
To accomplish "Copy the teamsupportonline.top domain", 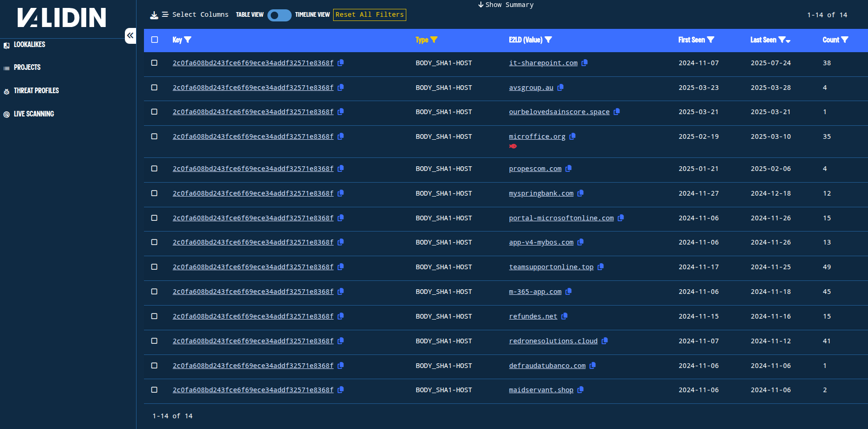I will (601, 267).
